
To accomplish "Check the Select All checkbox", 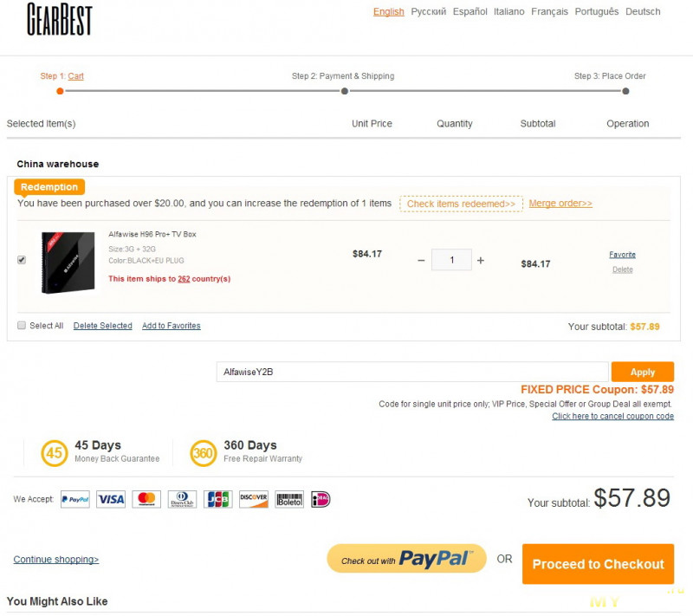I will point(22,325).
